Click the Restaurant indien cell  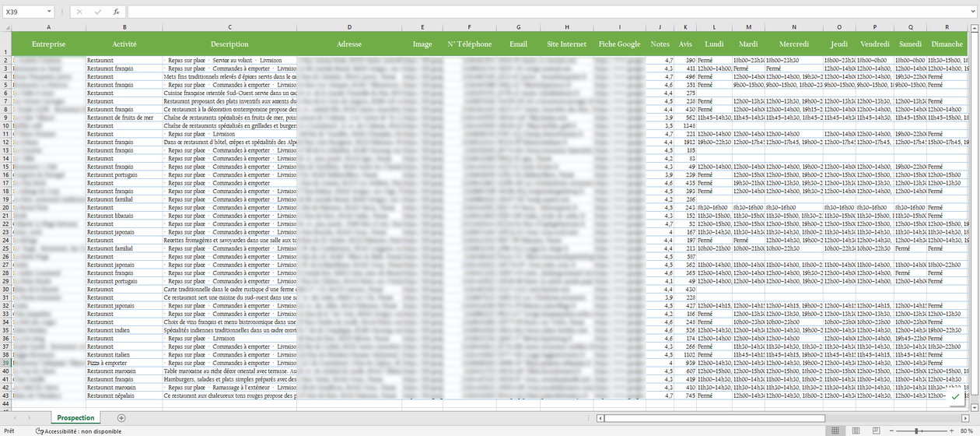[124, 330]
